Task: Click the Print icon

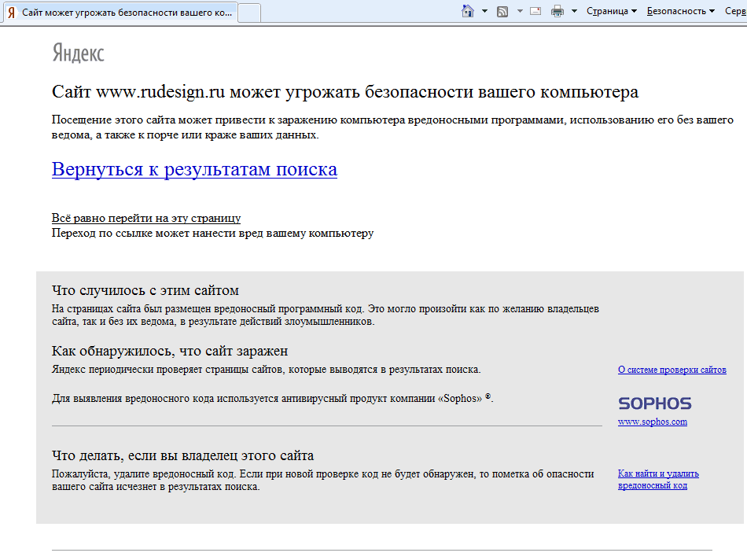Action: [557, 11]
